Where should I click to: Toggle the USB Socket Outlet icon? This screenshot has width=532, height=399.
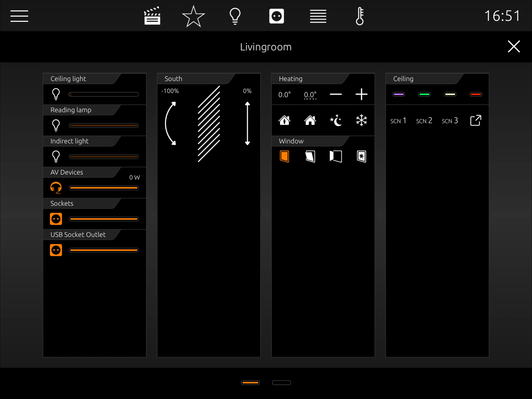(56, 250)
